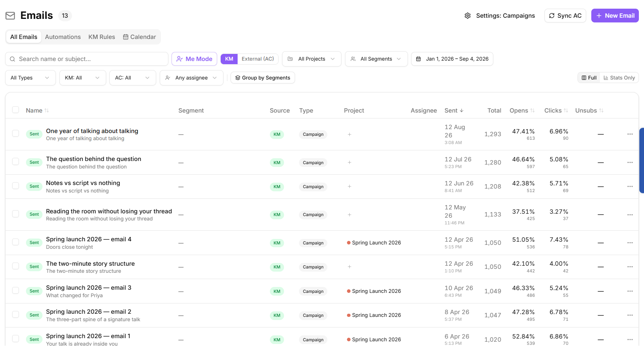Select all emails checkbox in header
The height and width of the screenshot is (346, 644).
click(16, 110)
